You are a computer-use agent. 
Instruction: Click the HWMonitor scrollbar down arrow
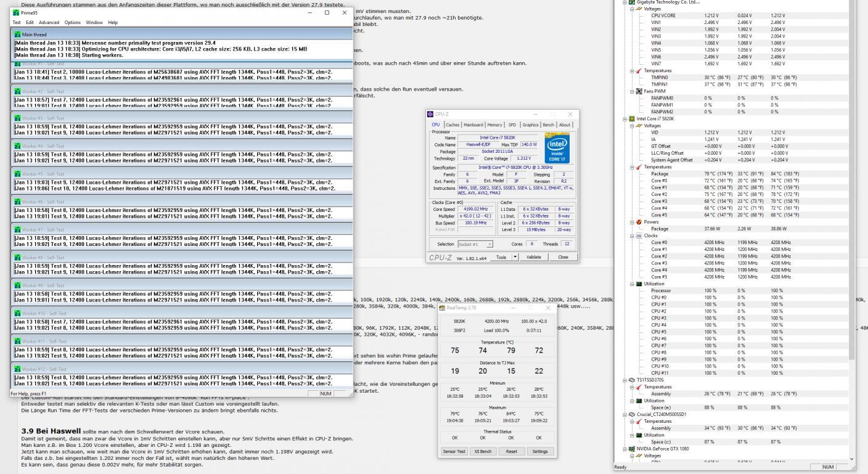(x=852, y=459)
